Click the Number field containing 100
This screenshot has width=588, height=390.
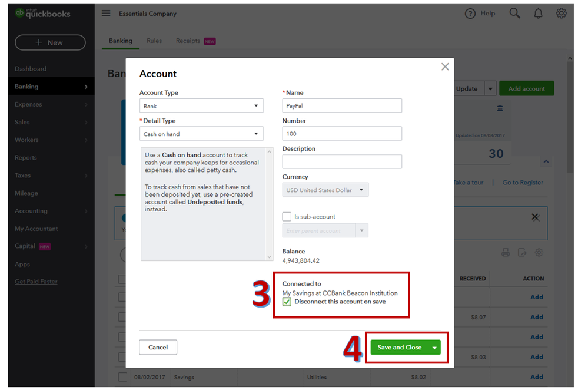342,134
